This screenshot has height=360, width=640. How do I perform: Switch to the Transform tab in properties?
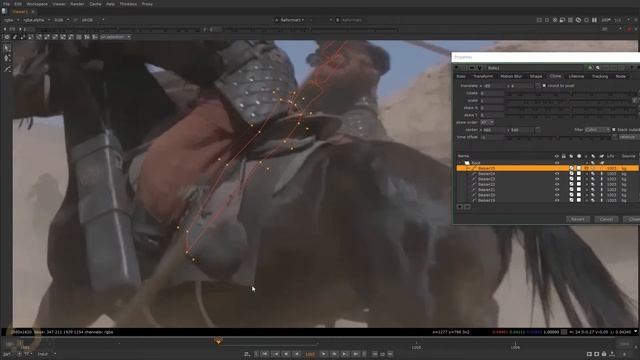(x=483, y=76)
